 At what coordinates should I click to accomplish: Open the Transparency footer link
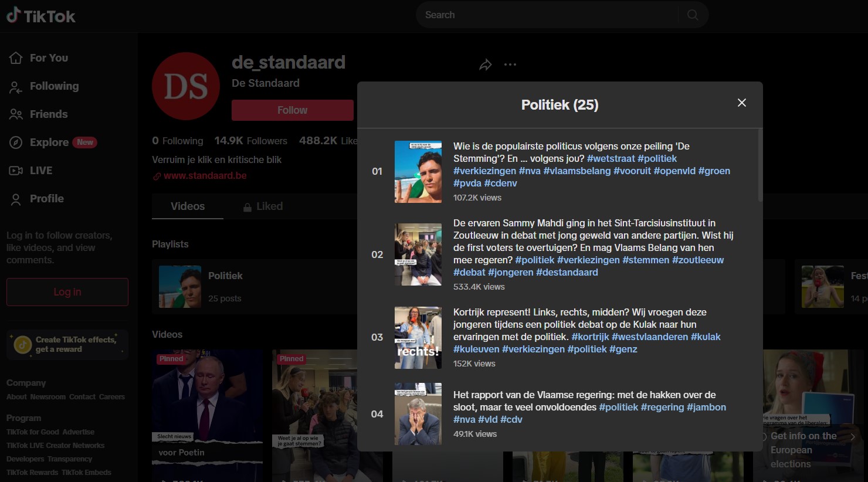tap(70, 459)
